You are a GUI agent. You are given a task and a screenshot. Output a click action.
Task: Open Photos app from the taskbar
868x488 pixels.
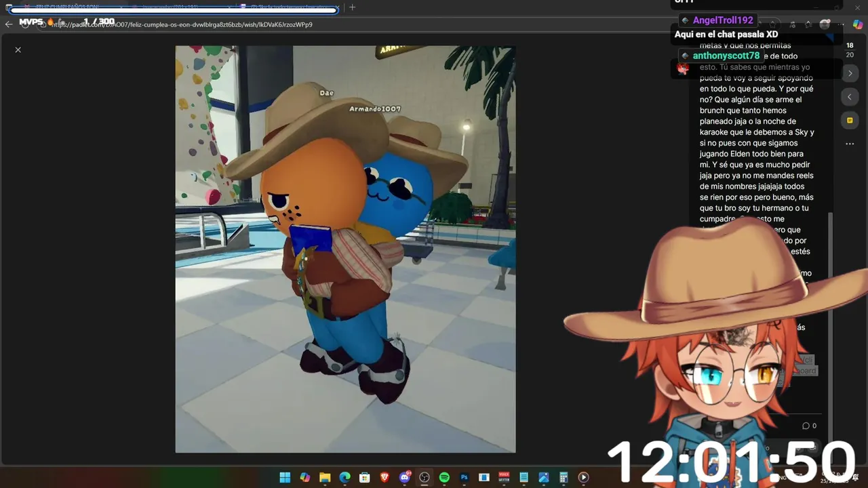(544, 477)
